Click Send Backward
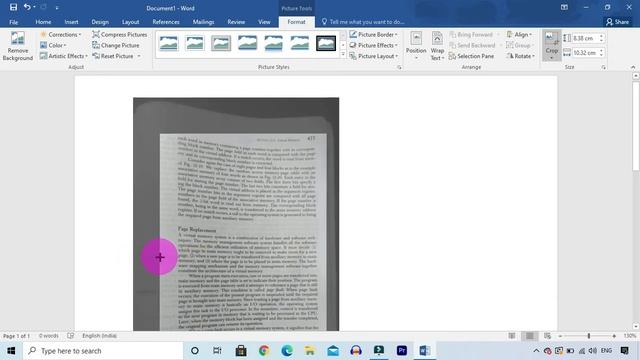This screenshot has width=640, height=360. pyautogui.click(x=475, y=45)
